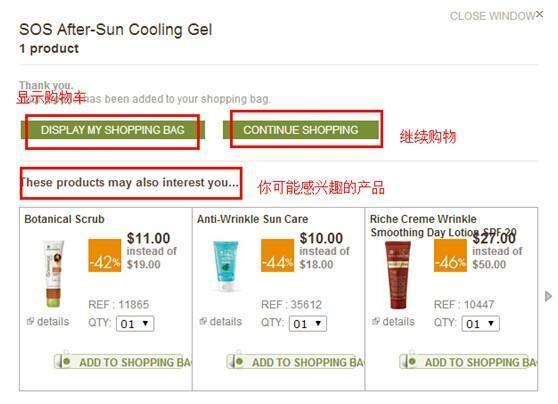The width and height of the screenshot is (558, 404).
Task: Click the Anti-Wrinkle Sun Care tube image
Action: click(225, 266)
